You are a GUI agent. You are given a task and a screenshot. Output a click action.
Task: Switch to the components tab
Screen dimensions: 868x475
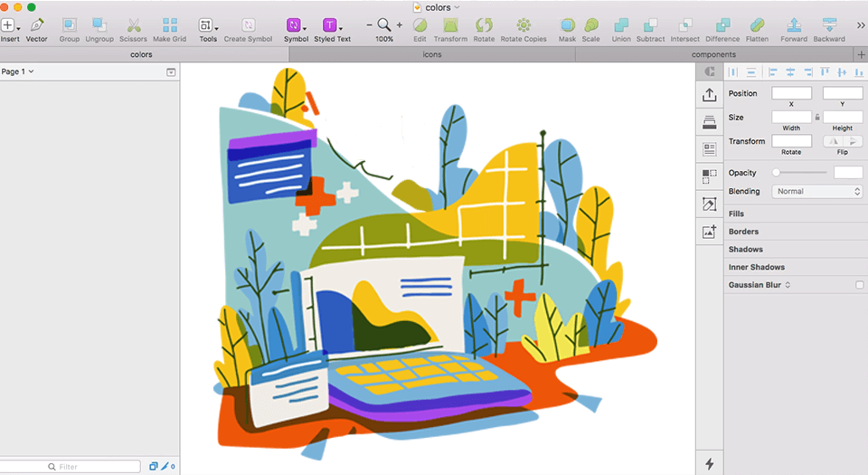click(714, 54)
